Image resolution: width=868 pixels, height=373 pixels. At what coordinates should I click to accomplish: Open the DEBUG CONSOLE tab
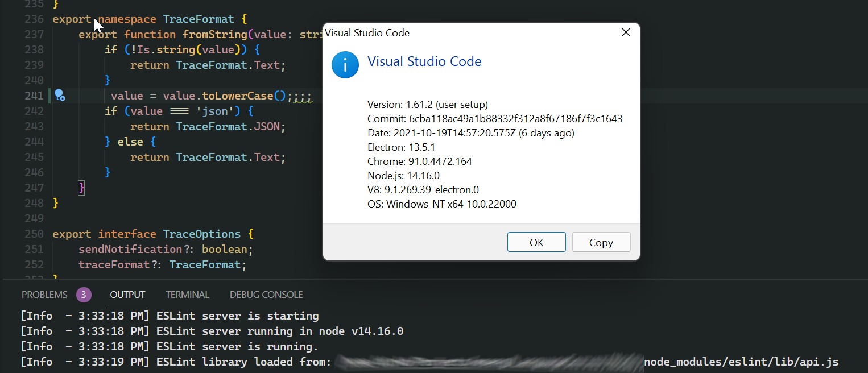[x=266, y=295]
